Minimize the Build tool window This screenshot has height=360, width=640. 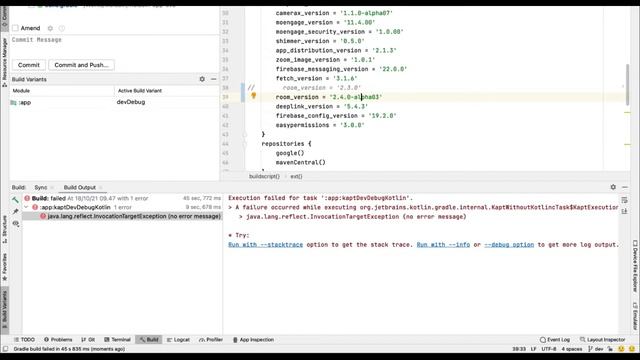point(625,187)
